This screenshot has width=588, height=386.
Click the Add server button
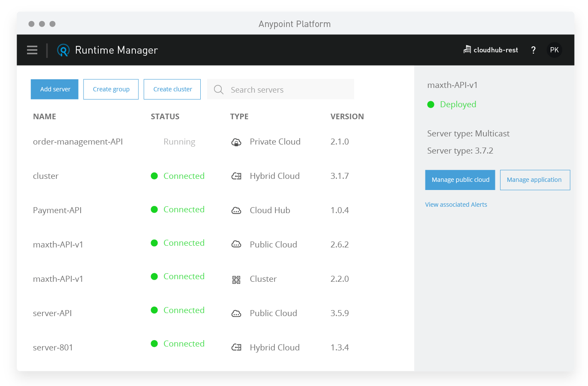pyautogui.click(x=55, y=89)
